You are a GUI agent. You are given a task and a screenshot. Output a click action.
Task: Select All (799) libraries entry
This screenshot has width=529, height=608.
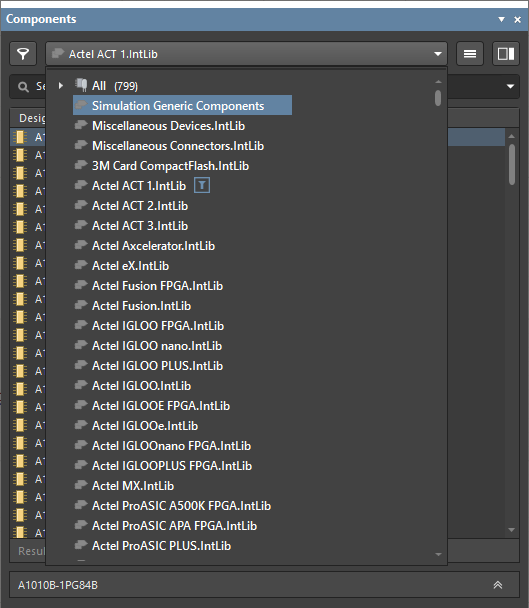point(115,86)
